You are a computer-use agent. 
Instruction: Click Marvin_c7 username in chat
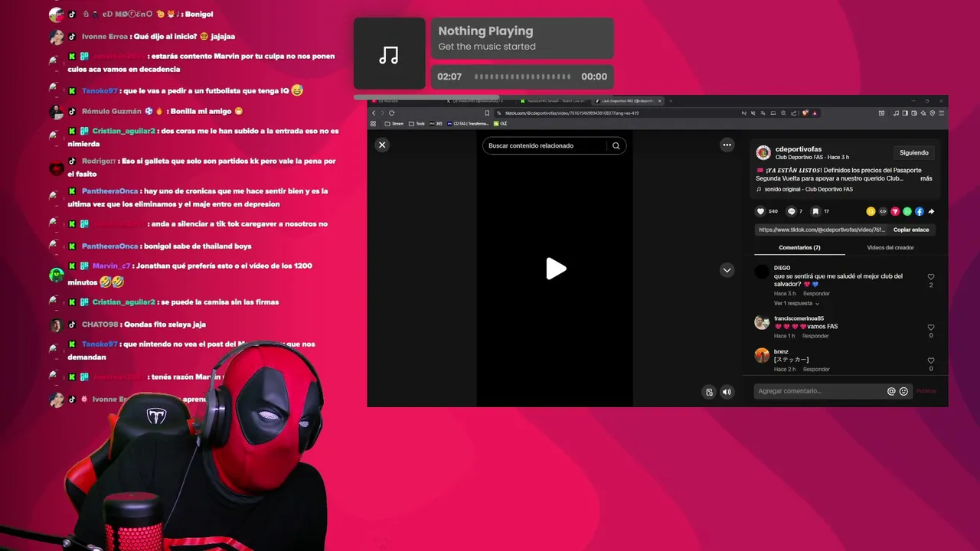111,266
